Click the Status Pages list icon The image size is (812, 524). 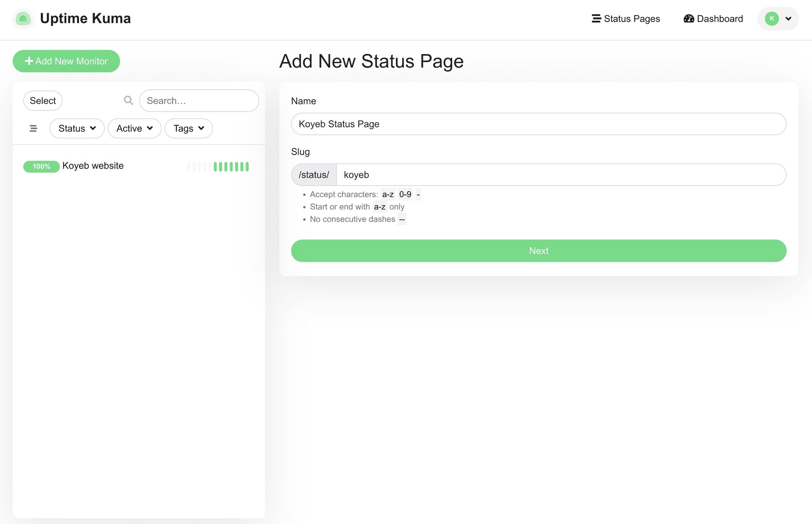click(x=596, y=19)
